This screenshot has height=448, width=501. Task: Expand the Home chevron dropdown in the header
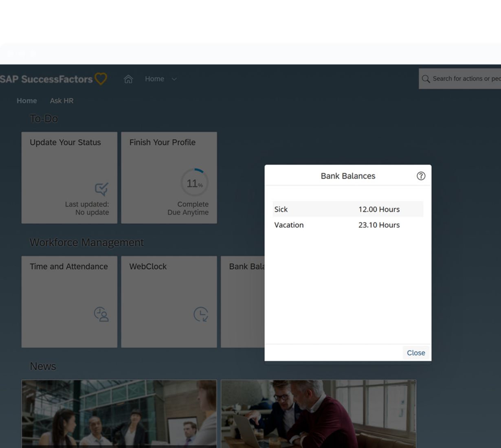(174, 79)
